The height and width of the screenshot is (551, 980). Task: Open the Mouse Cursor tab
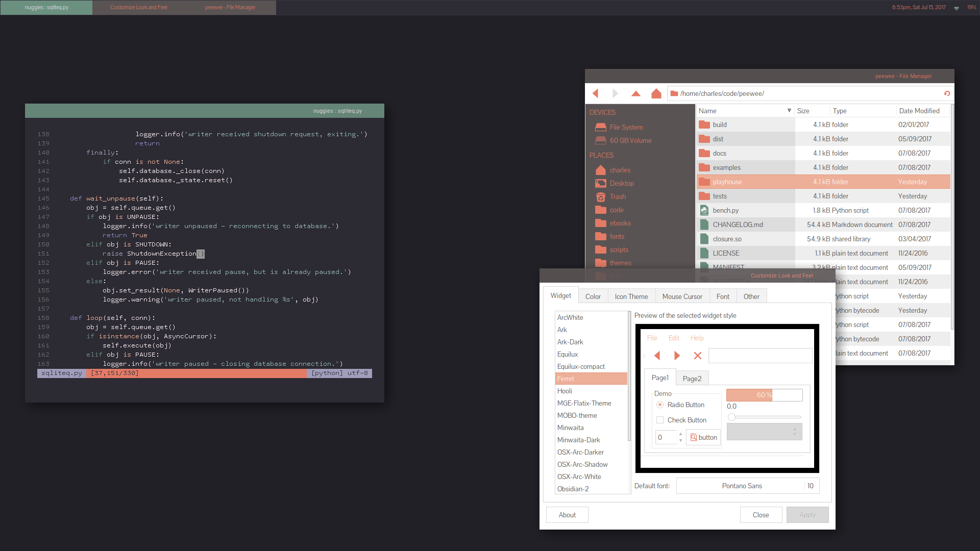click(682, 296)
